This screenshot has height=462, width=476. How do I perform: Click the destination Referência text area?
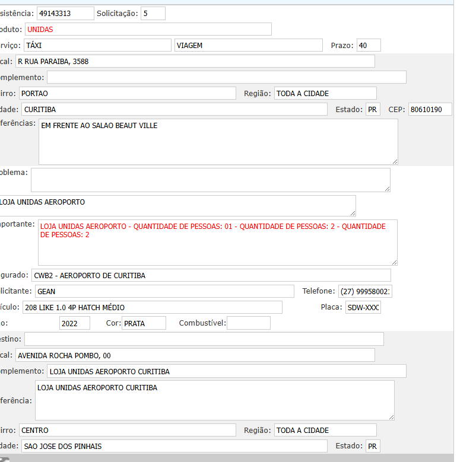pos(215,400)
